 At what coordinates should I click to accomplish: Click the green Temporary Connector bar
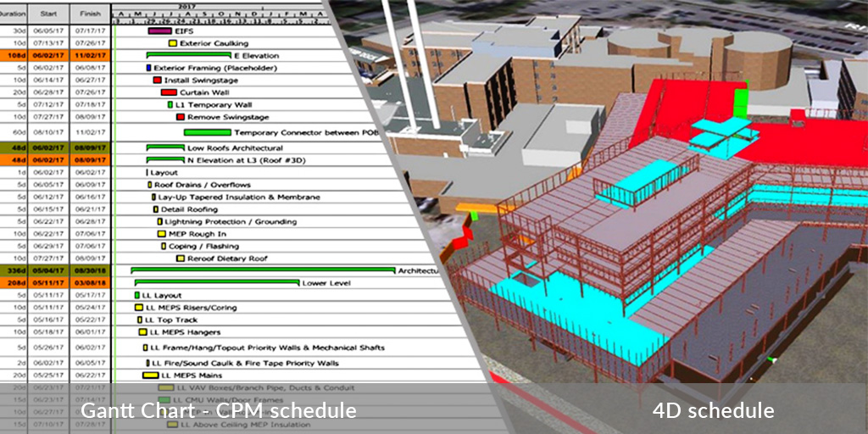(x=207, y=133)
